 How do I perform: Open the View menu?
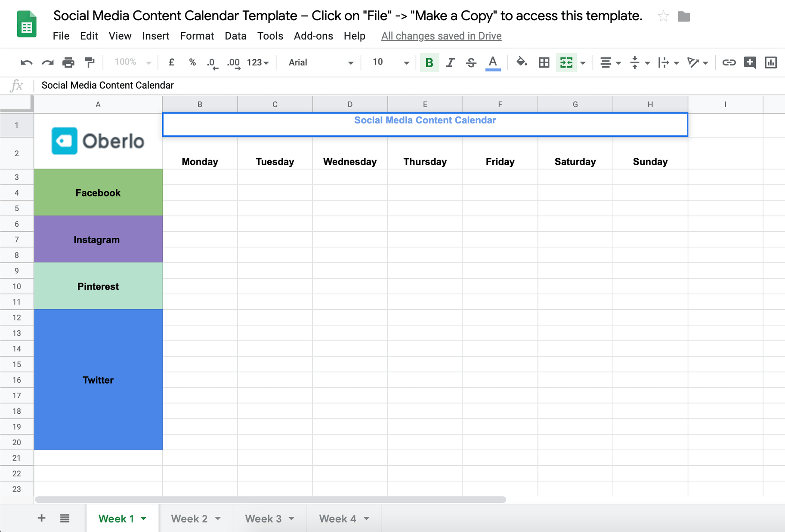120,36
